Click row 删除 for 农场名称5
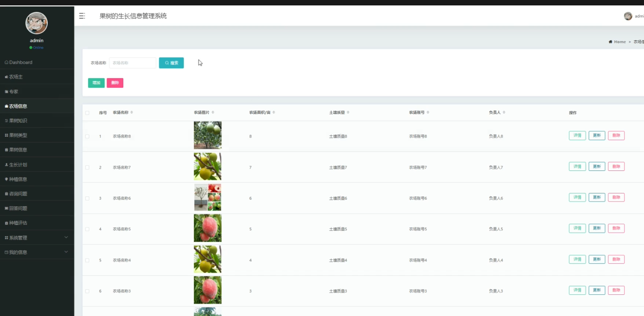This screenshot has width=644, height=316. [616, 228]
